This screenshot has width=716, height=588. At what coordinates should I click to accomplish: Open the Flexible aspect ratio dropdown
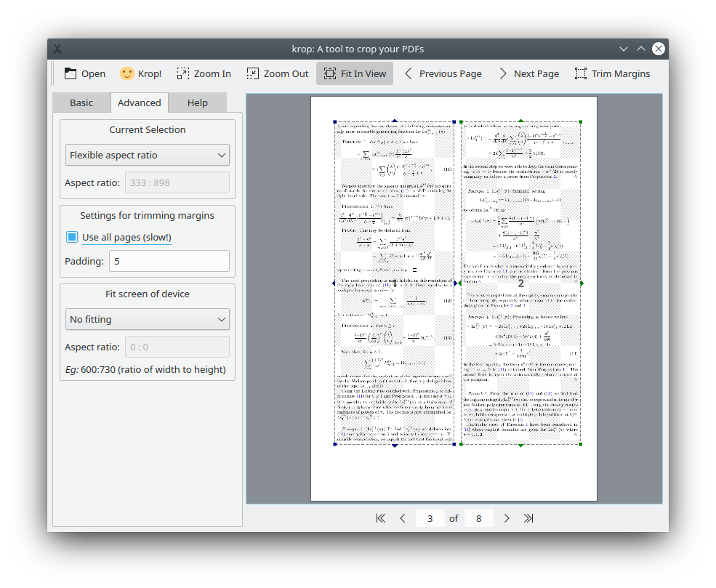[148, 155]
